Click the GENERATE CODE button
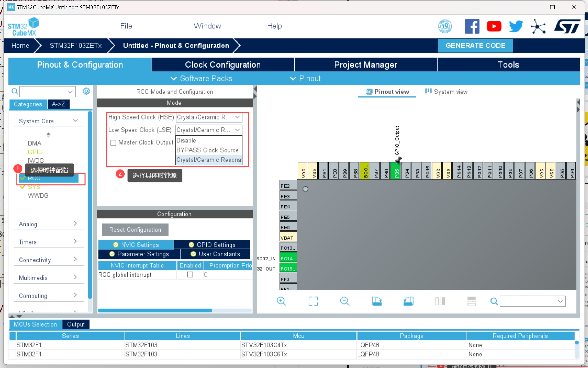588x368 pixels. click(475, 46)
